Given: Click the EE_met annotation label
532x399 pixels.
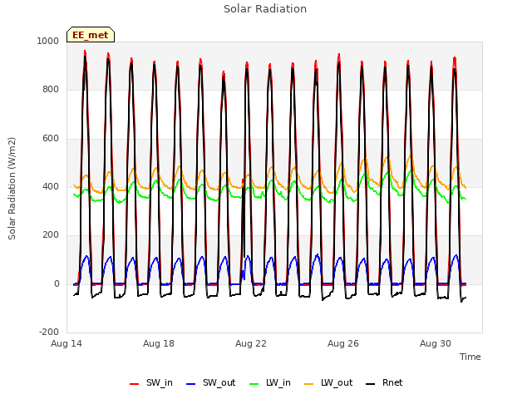Looking at the screenshot, I should point(91,35).
